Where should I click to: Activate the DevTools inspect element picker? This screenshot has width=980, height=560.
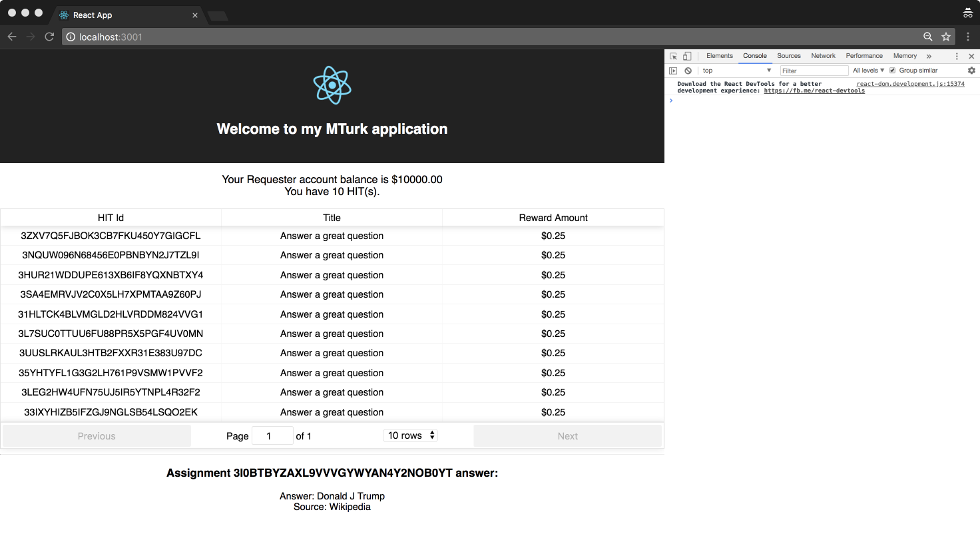click(673, 56)
